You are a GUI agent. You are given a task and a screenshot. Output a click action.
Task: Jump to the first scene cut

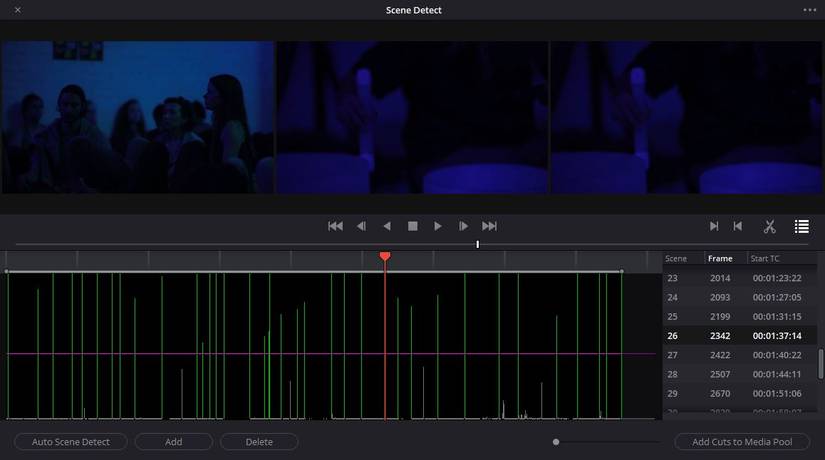335,226
